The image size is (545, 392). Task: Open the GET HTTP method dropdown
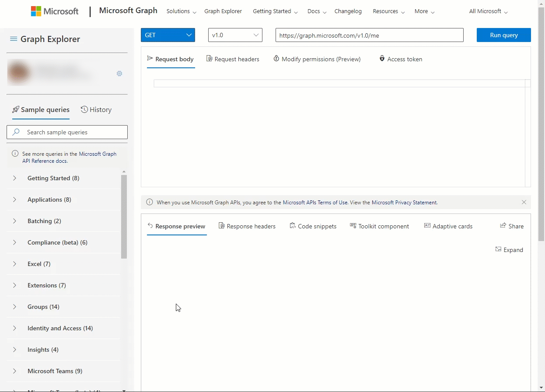(168, 35)
